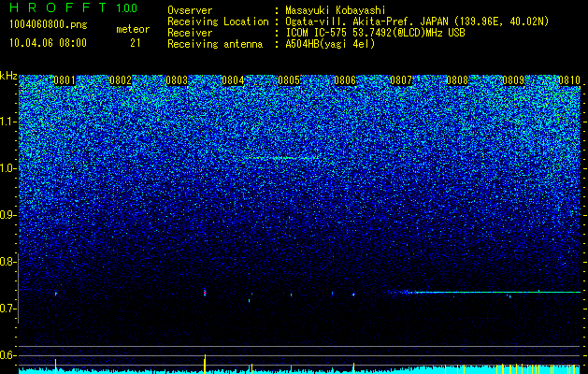Click the meteor label

[133, 29]
